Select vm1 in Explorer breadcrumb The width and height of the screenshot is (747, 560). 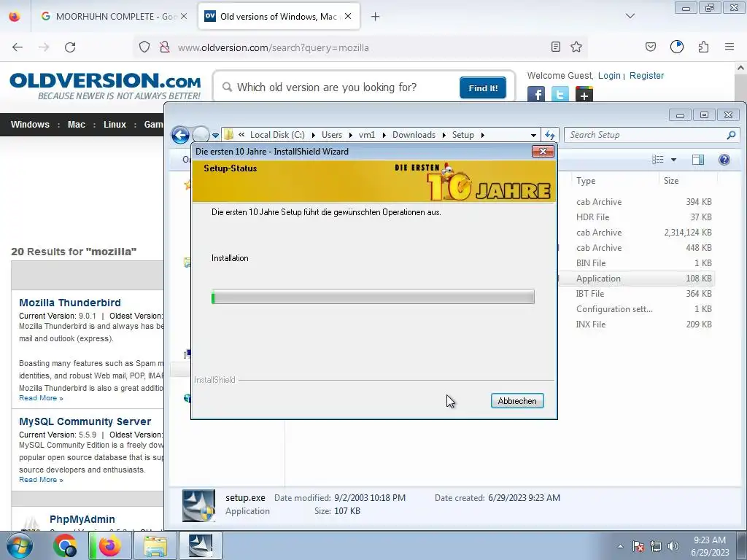point(367,135)
